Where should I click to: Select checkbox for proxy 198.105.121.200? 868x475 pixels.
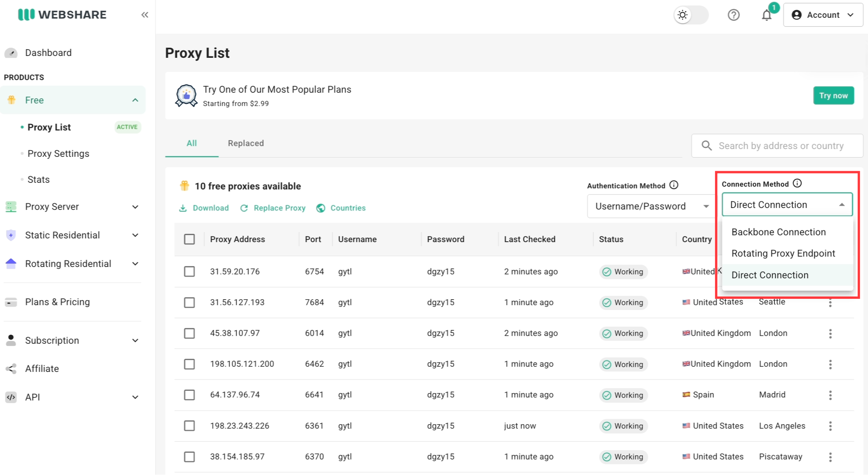click(x=189, y=364)
